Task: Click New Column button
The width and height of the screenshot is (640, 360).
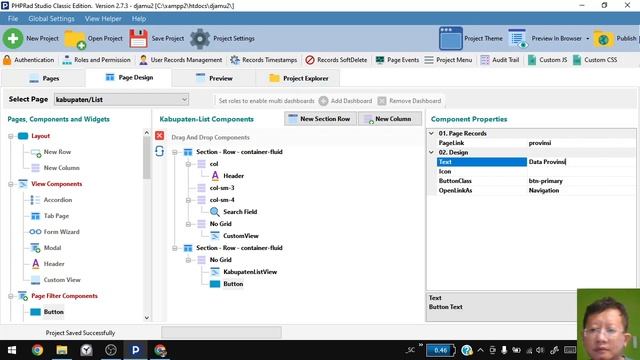Action: (x=390, y=119)
